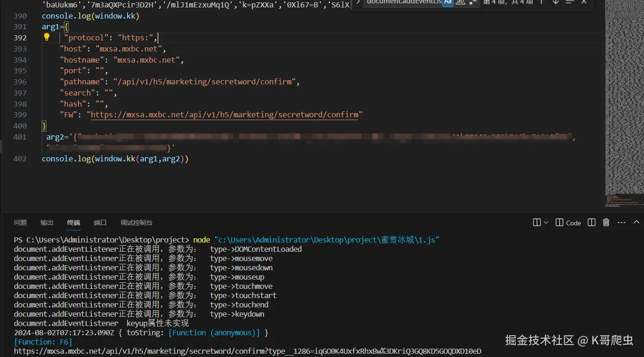
Task: Open the 输出 panel tab
Action: pyautogui.click(x=47, y=223)
